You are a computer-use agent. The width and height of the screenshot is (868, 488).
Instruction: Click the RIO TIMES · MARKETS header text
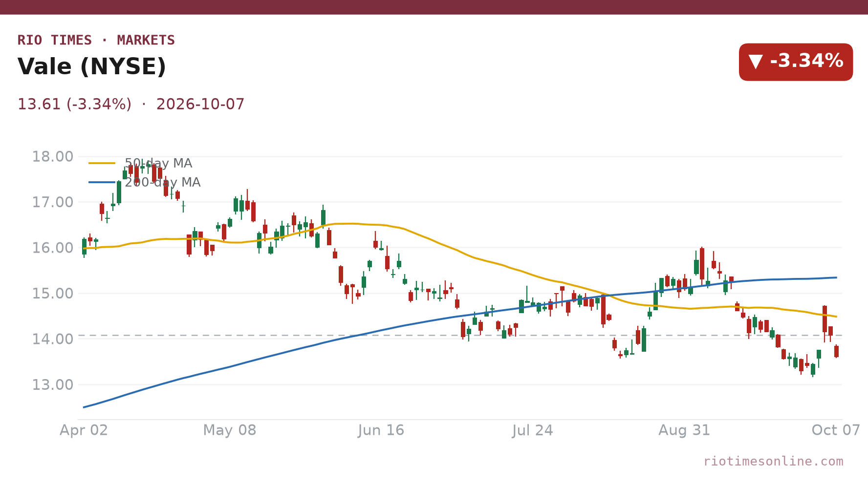(x=96, y=40)
